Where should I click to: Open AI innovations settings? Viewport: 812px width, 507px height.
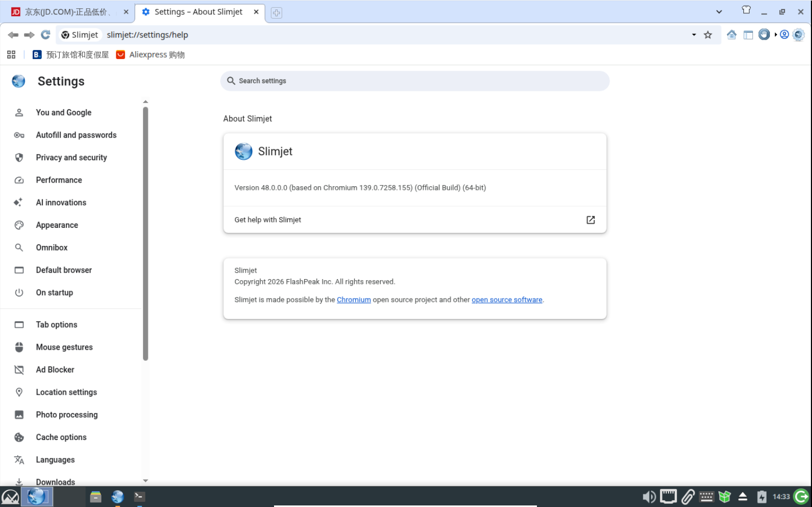coord(61,203)
